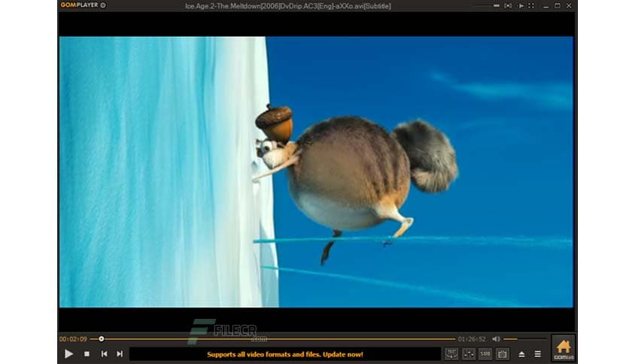
Task: Enter full screen with the four-corner icon
Action: 531,5
